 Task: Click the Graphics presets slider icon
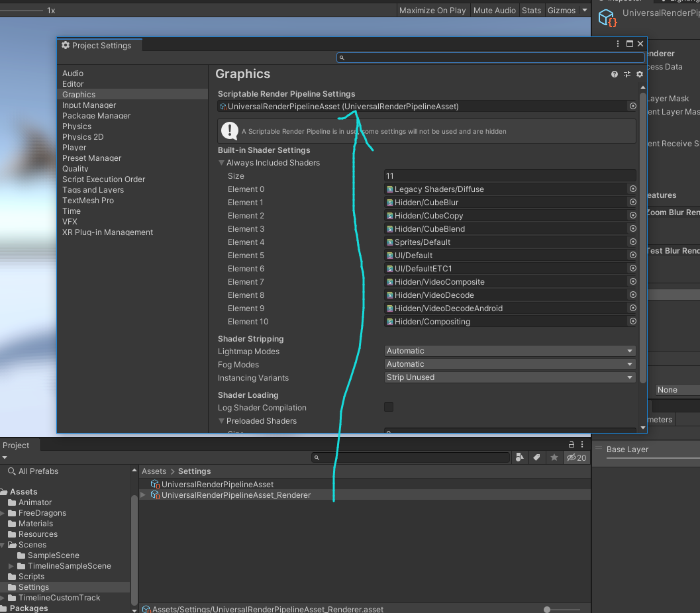coord(626,74)
